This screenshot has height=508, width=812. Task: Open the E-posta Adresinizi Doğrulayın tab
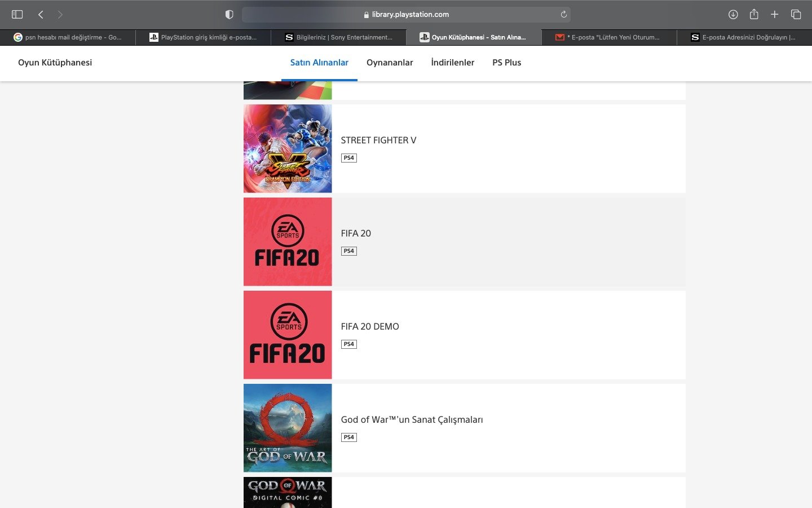click(x=744, y=37)
